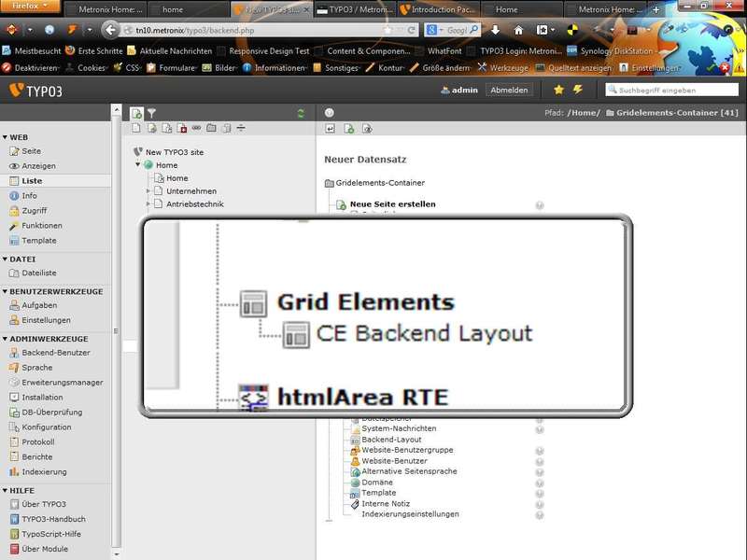This screenshot has height=560, width=747.
Task: Create a new Alternative Seitensprache record
Action: 409,471
